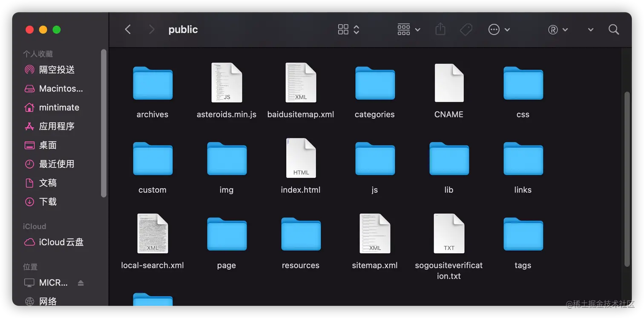The height and width of the screenshot is (318, 644).
Task: Go forward with the right chevron
Action: click(151, 29)
